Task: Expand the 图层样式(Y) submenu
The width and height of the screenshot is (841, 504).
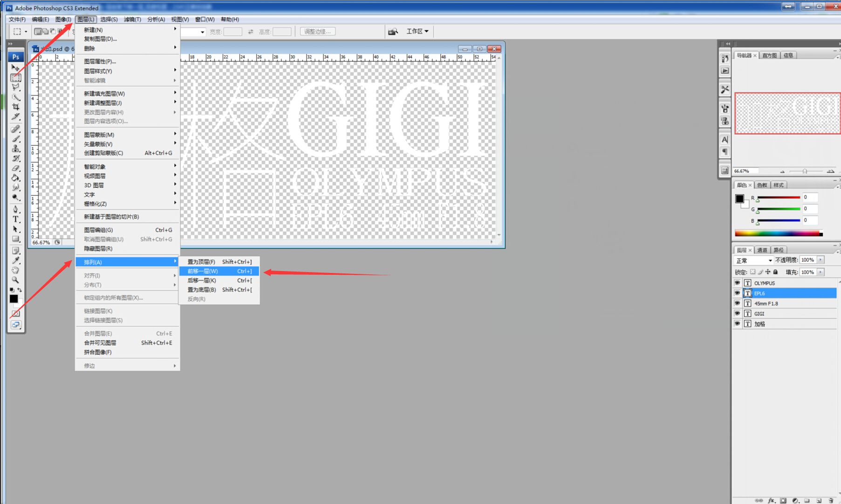Action: (x=128, y=71)
